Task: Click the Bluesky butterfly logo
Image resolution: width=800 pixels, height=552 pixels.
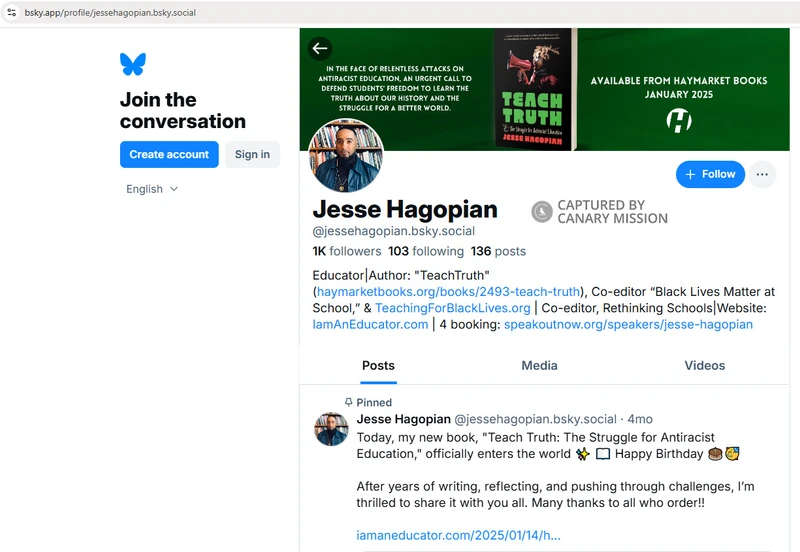Action: click(x=133, y=64)
